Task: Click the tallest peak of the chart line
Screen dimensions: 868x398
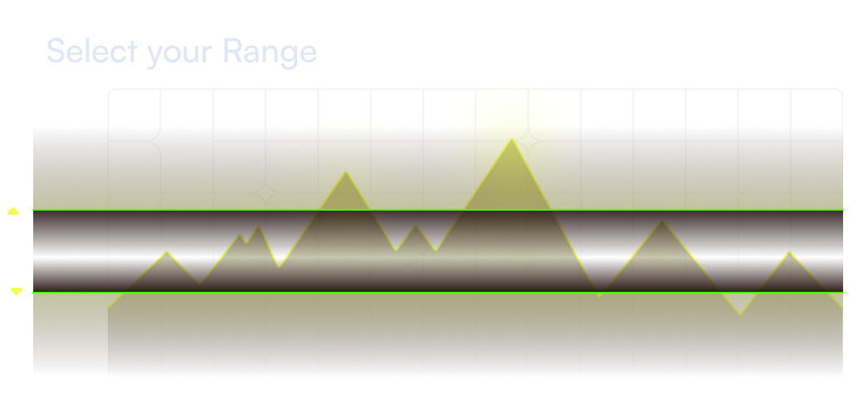Action: (512, 139)
